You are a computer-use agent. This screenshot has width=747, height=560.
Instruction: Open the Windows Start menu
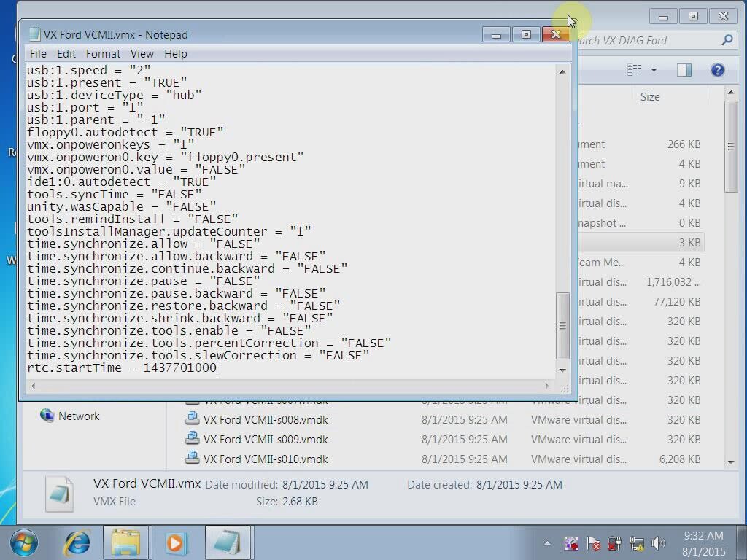(23, 542)
